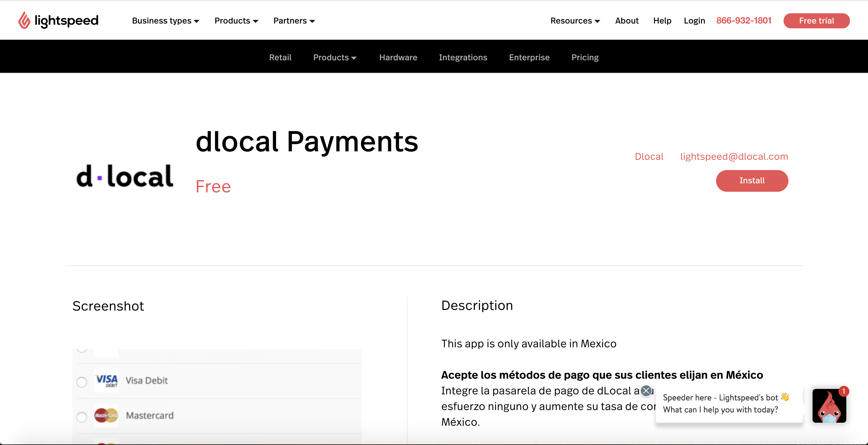Image resolution: width=868 pixels, height=445 pixels.
Task: Select the Mastercard radio button
Action: click(82, 417)
